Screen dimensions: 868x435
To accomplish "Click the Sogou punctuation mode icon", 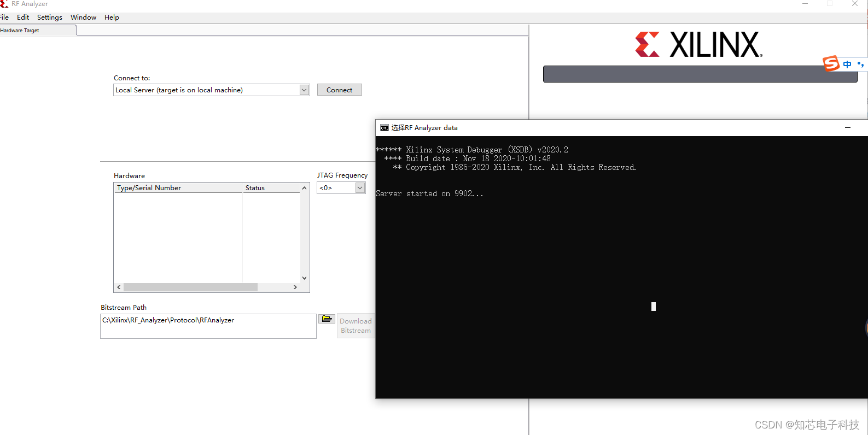I will tap(860, 64).
